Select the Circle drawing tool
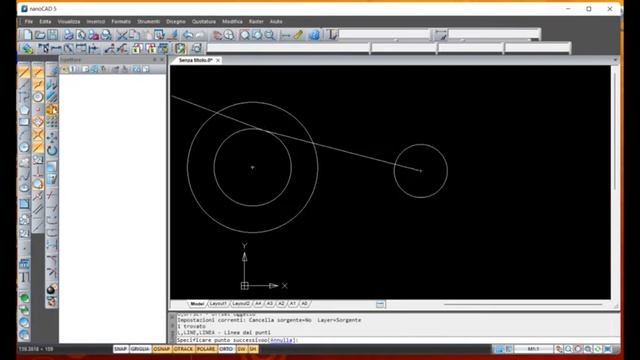640x360 pixels. point(24,147)
